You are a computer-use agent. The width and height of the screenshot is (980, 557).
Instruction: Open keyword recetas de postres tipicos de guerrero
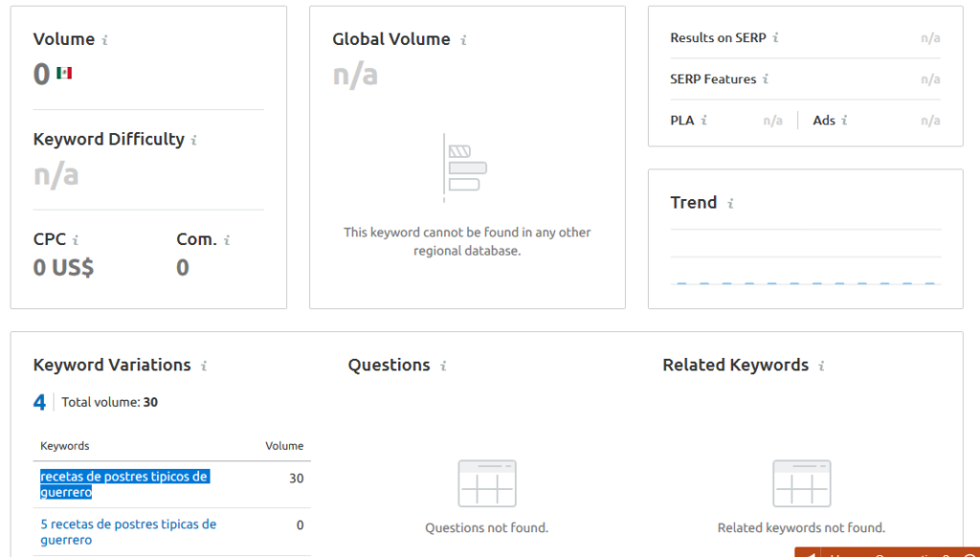(127, 484)
